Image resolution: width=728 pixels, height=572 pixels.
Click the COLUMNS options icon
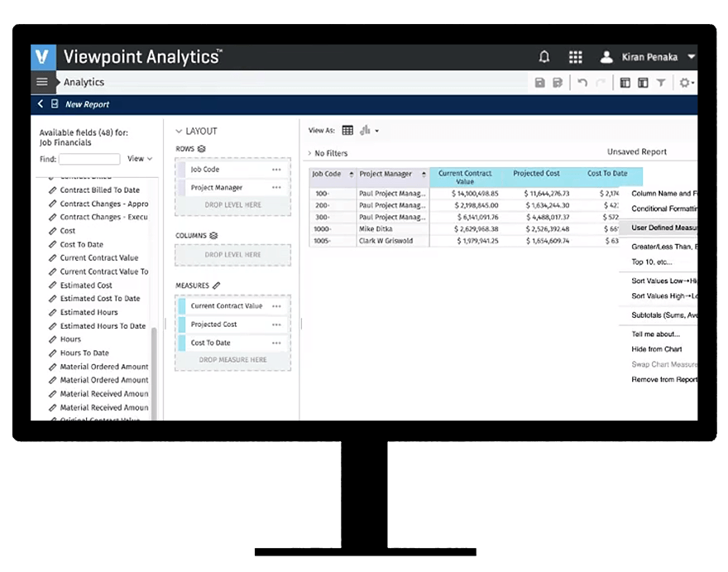coord(213,236)
